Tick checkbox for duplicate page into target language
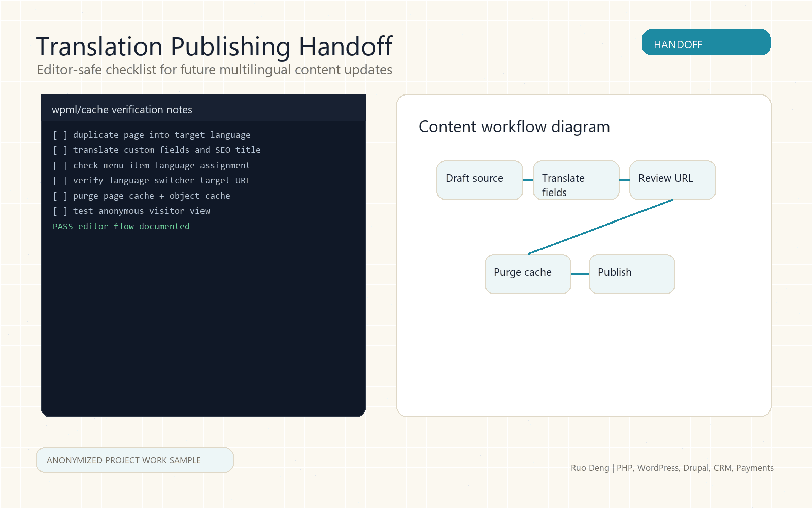The width and height of the screenshot is (812, 508). [60, 135]
